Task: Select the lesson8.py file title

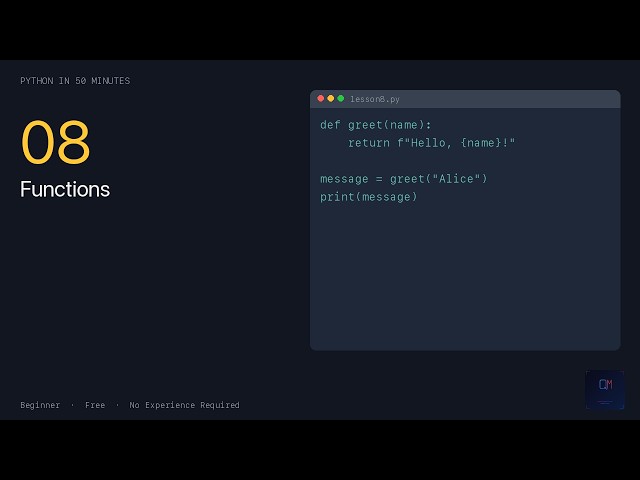Action: click(x=375, y=99)
